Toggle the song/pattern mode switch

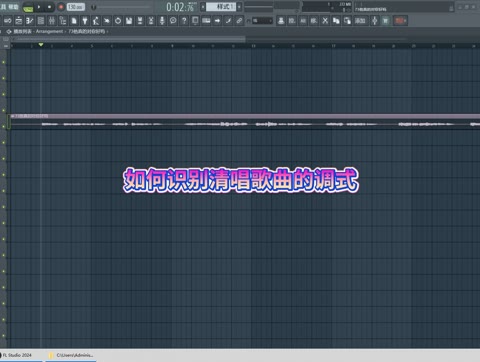click(x=28, y=7)
